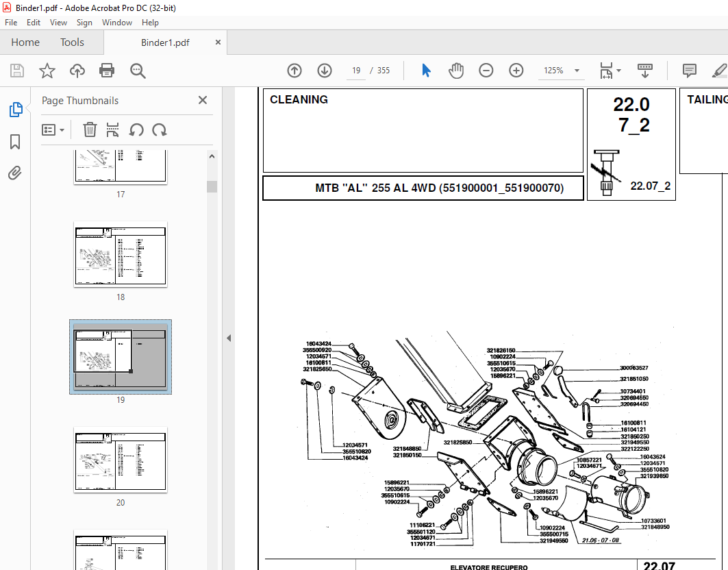Upload the file to cloud

tap(77, 71)
